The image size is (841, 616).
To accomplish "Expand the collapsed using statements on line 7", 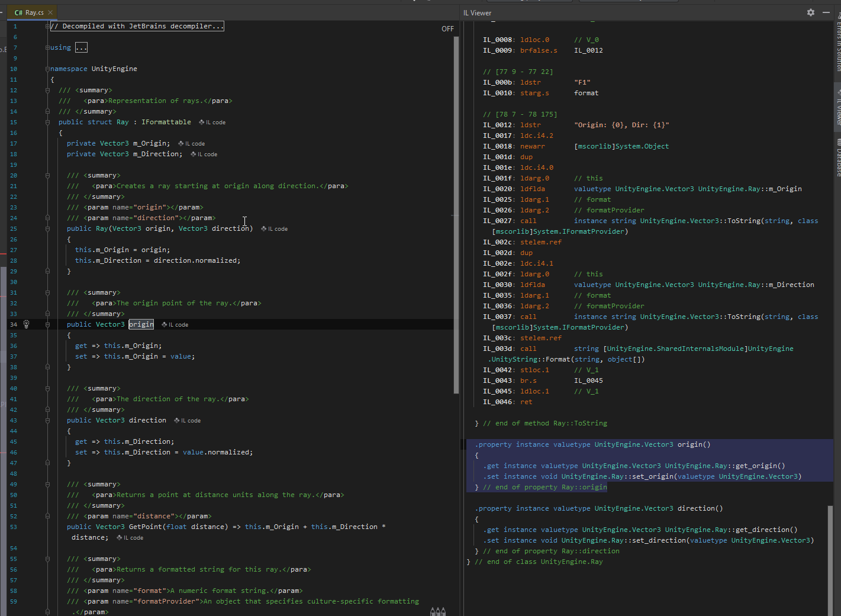I will 81,47.
